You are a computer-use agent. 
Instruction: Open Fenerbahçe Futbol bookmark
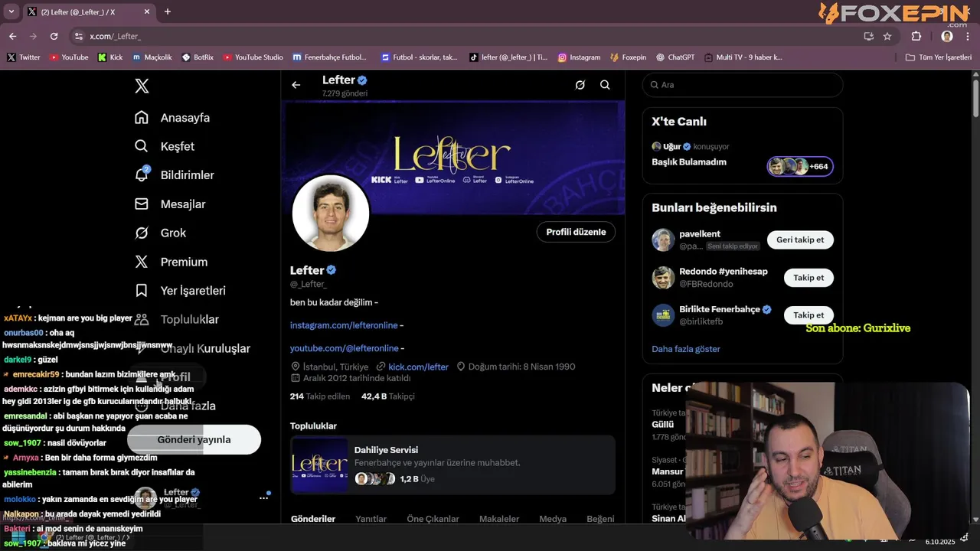(329, 57)
